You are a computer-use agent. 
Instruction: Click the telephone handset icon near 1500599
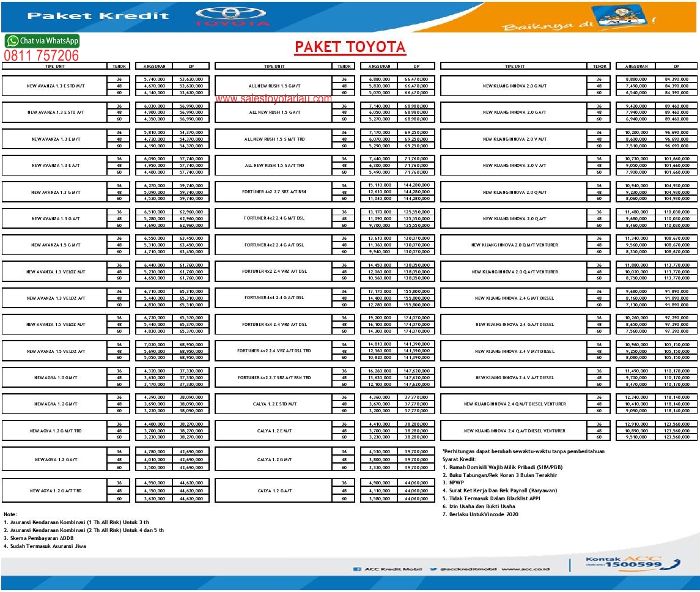click(671, 564)
